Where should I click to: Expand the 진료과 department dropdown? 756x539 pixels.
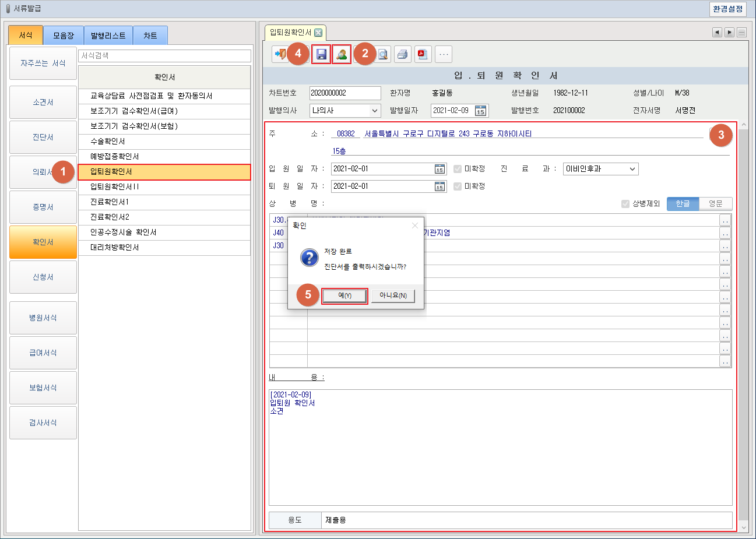[632, 169]
